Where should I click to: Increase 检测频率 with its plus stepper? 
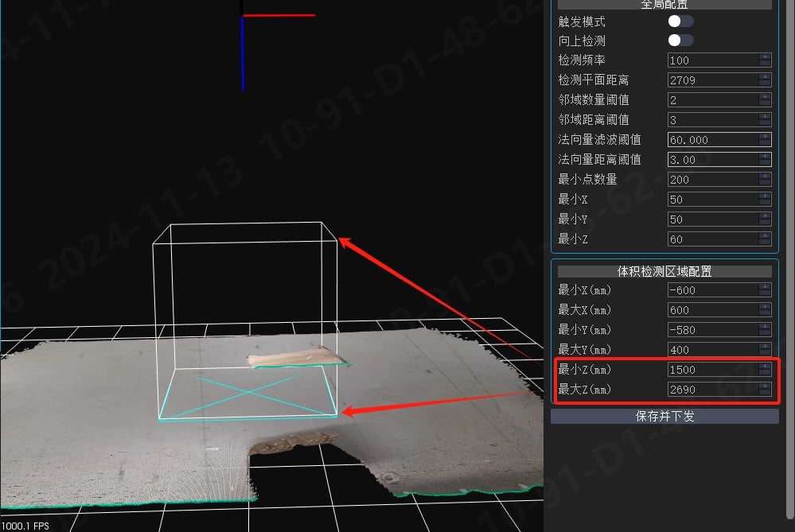[765, 57]
